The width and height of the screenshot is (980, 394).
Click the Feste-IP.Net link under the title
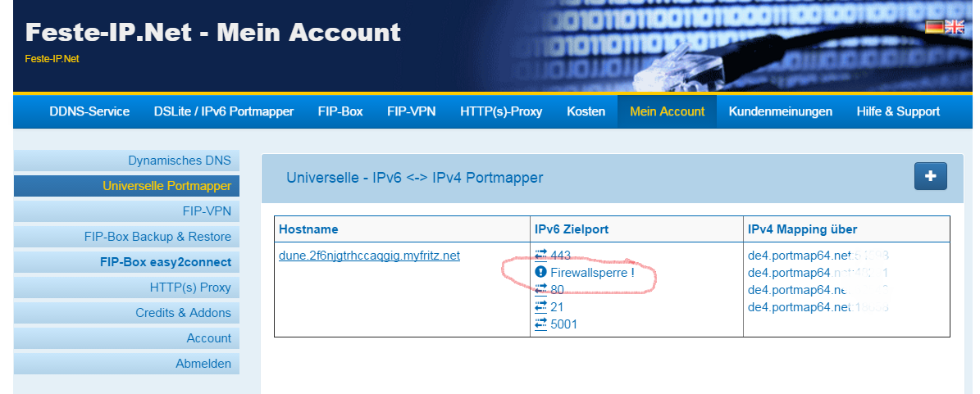52,59
